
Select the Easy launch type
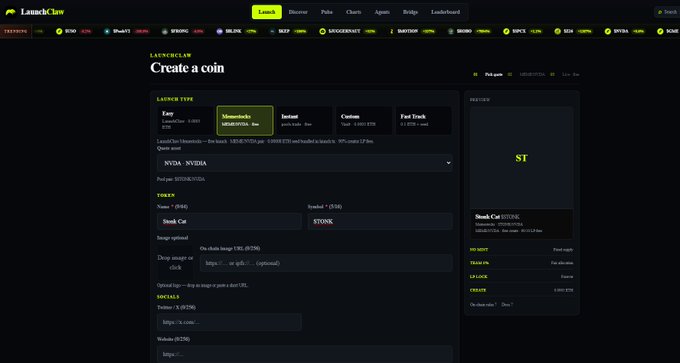click(185, 121)
